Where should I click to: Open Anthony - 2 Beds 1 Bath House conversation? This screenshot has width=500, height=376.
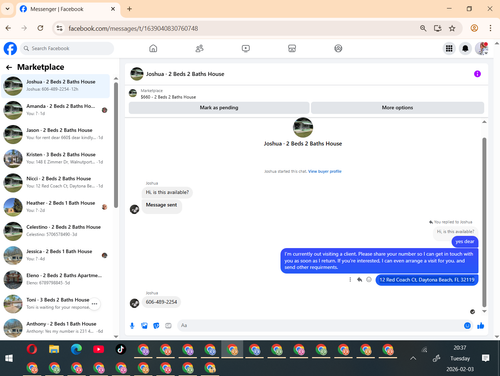pyautogui.click(x=56, y=328)
